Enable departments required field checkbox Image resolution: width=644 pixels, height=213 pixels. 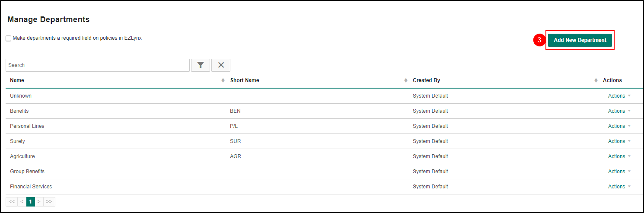pyautogui.click(x=9, y=38)
